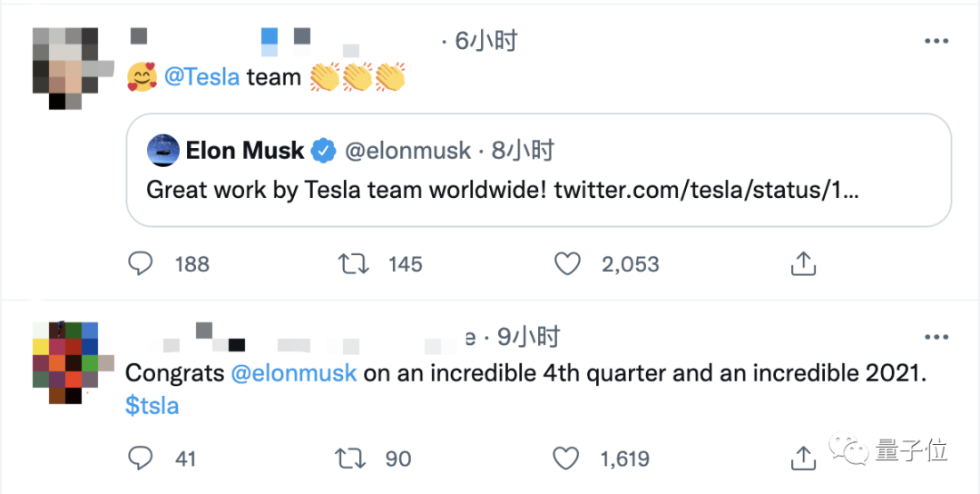Click the 6小时 timestamp on first tweet

coord(485,41)
